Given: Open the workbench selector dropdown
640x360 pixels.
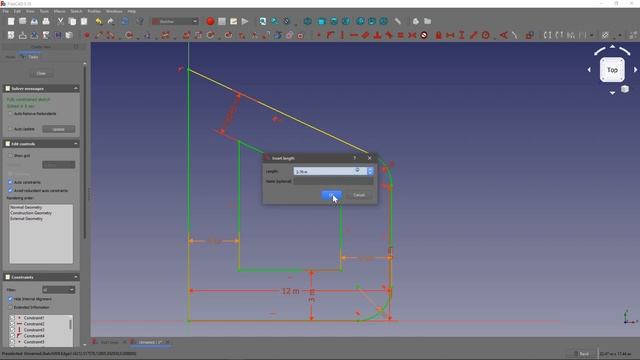Looking at the screenshot, I should (175, 21).
